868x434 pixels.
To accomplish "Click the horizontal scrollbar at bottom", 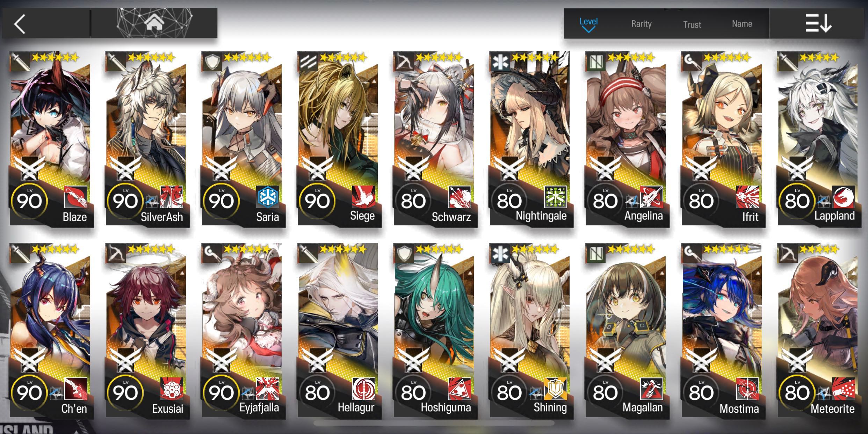I will click(434, 423).
